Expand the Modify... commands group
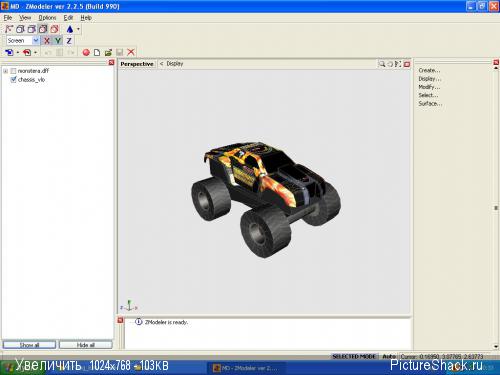500x375 pixels. coord(429,87)
